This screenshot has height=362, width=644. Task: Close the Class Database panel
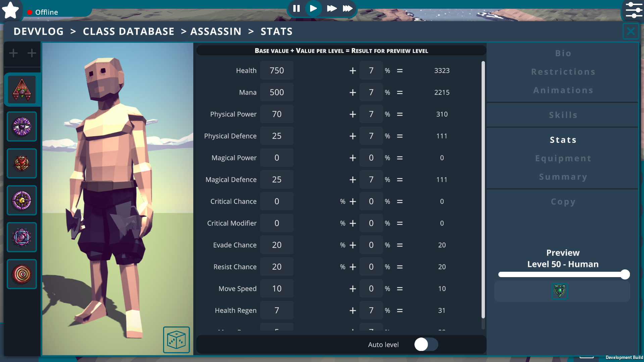[x=631, y=31]
